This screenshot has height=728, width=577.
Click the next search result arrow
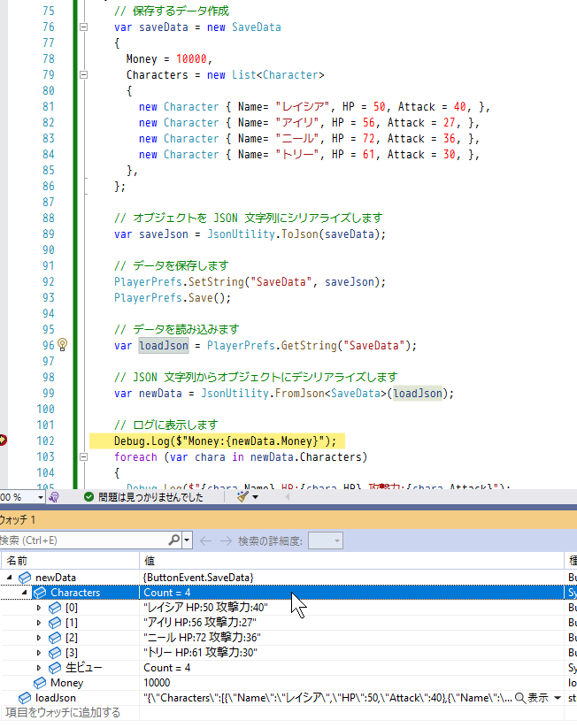pyautogui.click(x=226, y=540)
